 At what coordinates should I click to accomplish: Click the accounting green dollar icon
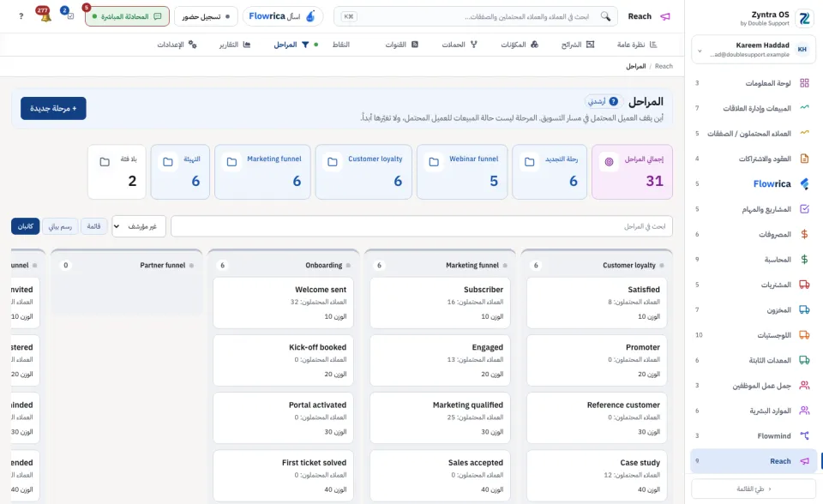click(804, 260)
